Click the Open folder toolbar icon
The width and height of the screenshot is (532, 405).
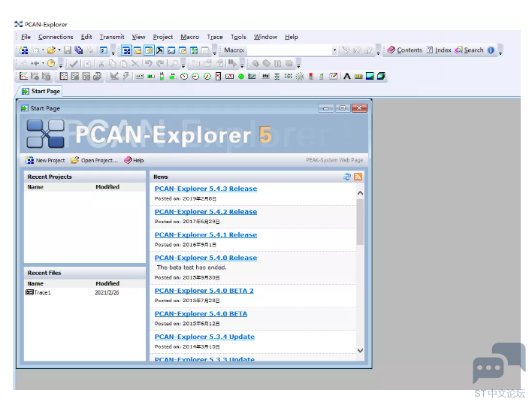click(x=51, y=50)
